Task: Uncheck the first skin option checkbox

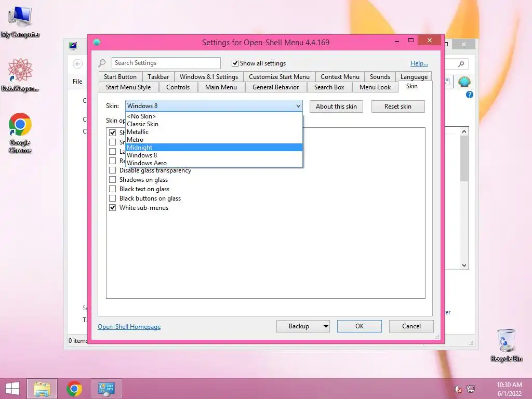Action: coord(112,132)
